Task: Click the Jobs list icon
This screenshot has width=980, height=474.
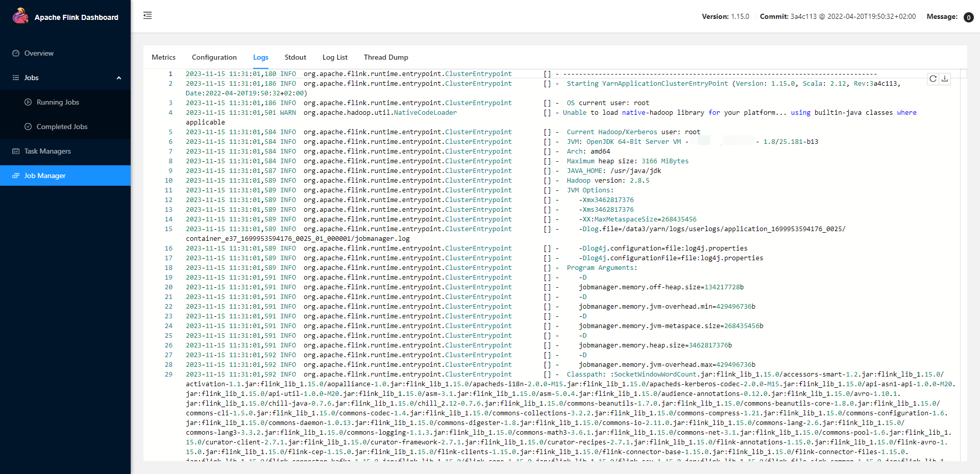Action: click(x=16, y=78)
